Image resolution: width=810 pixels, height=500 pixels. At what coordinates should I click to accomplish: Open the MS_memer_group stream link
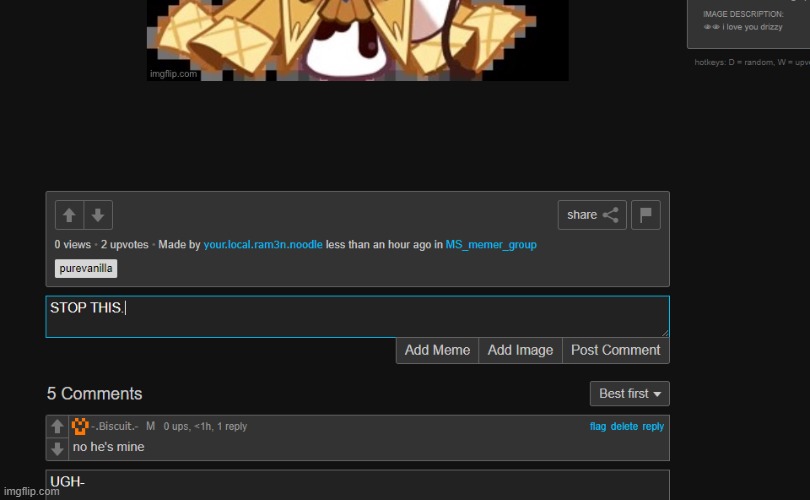point(491,244)
